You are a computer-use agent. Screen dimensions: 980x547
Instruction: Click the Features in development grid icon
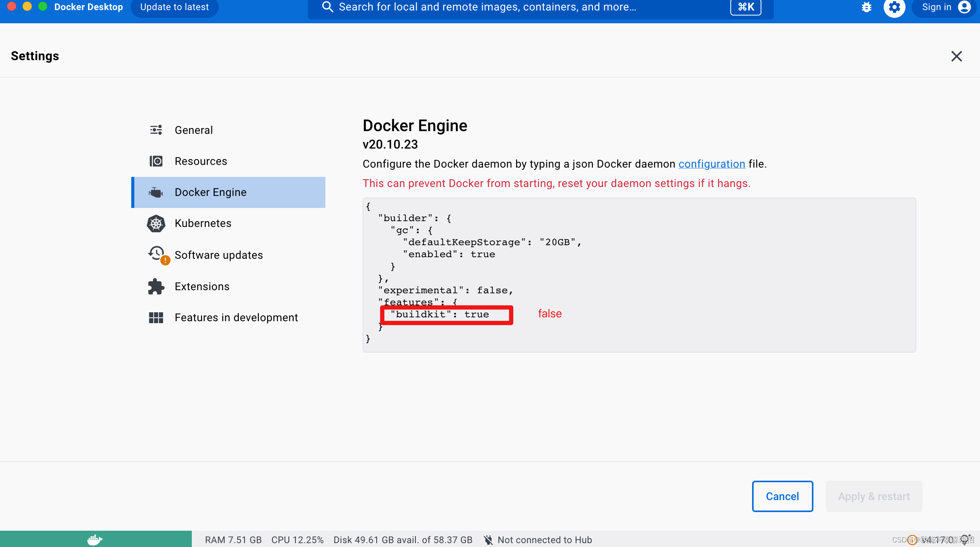pyautogui.click(x=156, y=318)
